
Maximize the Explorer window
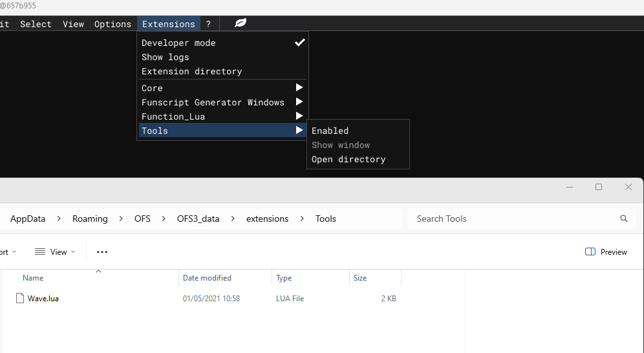click(x=599, y=187)
